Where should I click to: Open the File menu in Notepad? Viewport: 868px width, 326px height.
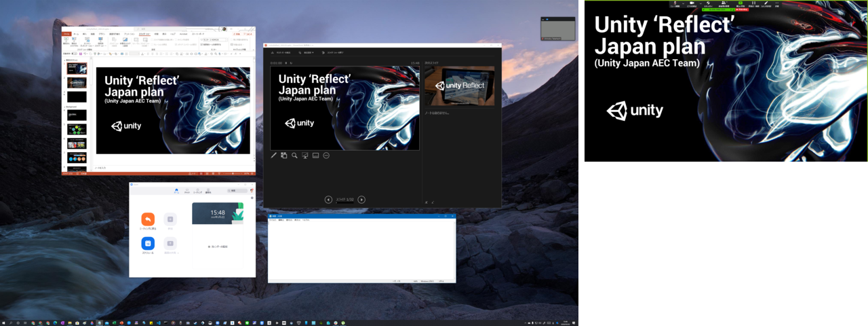pyautogui.click(x=273, y=220)
